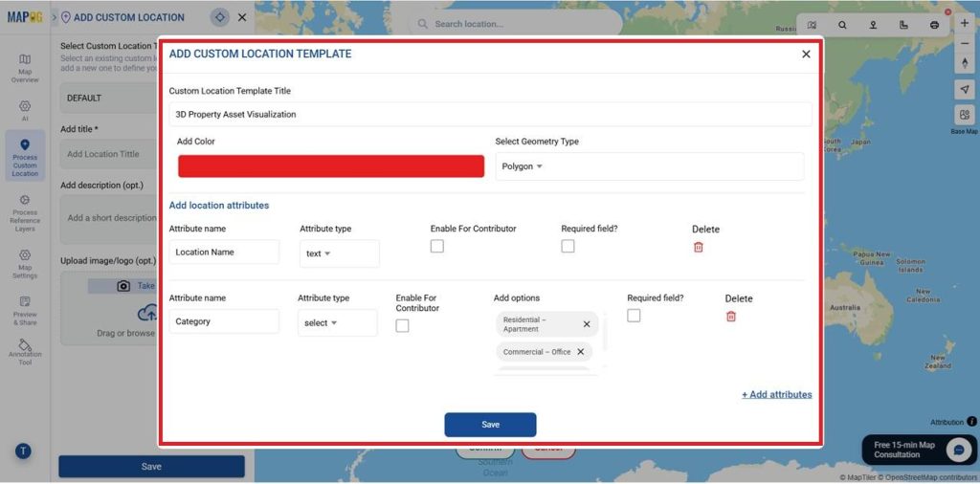Reset map north with compass icon
This screenshot has height=484, width=980.
click(965, 64)
